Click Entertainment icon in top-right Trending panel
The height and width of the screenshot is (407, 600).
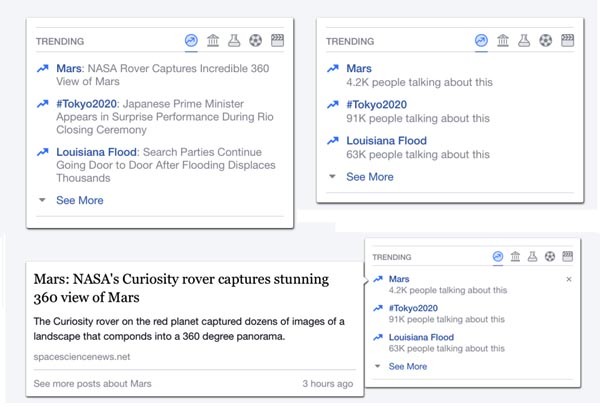(x=568, y=41)
